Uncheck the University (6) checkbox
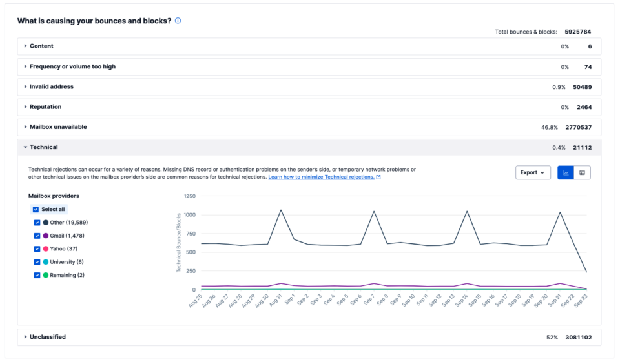Image resolution: width=620 pixels, height=364 pixels. (x=37, y=262)
